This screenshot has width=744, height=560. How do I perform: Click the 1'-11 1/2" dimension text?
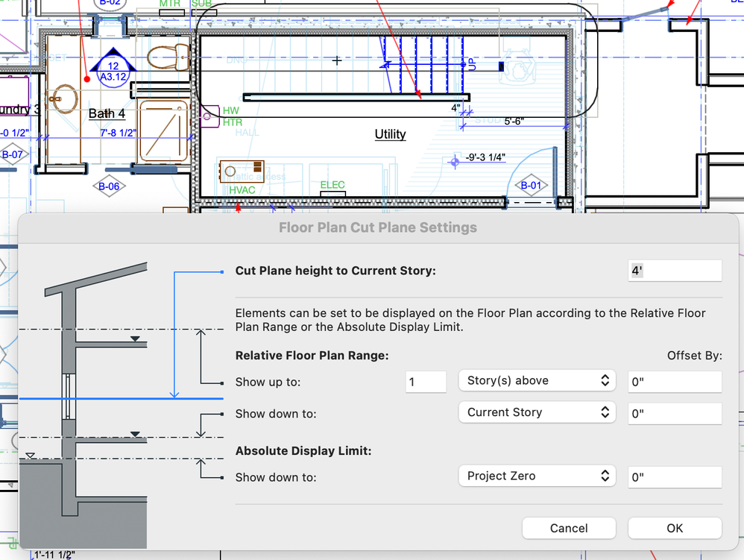[54, 555]
